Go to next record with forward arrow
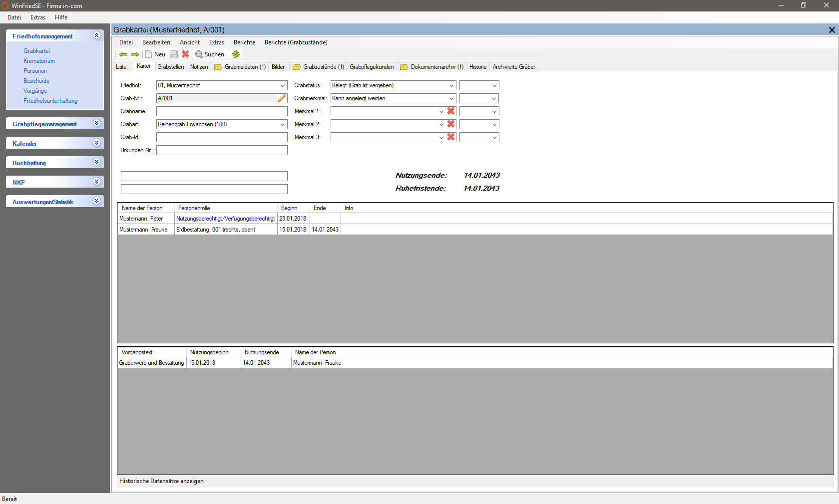This screenshot has width=839, height=504. click(x=135, y=54)
